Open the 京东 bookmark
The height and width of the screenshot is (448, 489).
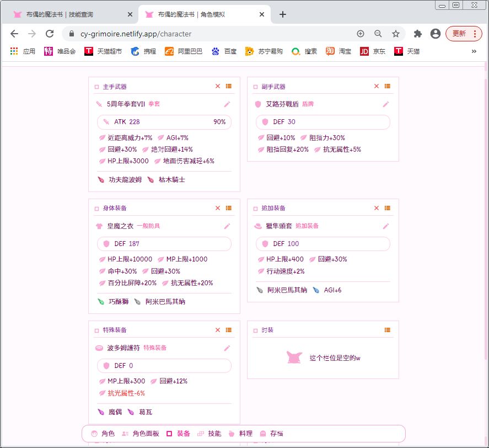click(x=373, y=51)
